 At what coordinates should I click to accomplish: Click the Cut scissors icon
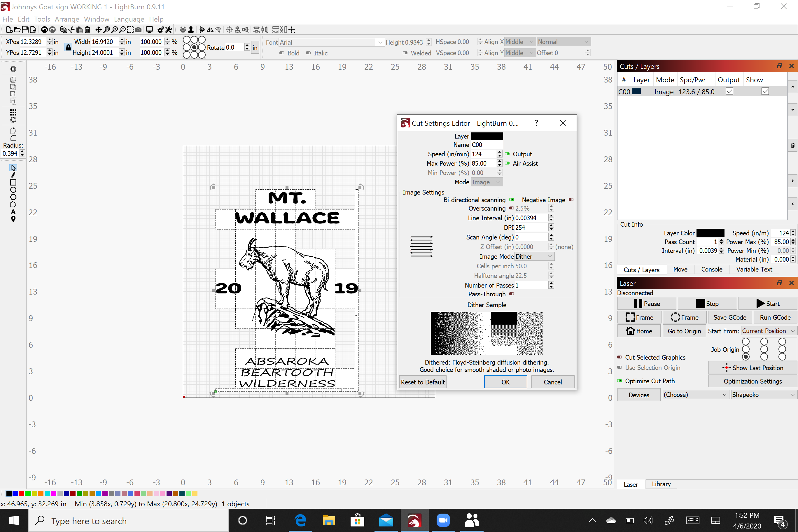tap(71, 30)
